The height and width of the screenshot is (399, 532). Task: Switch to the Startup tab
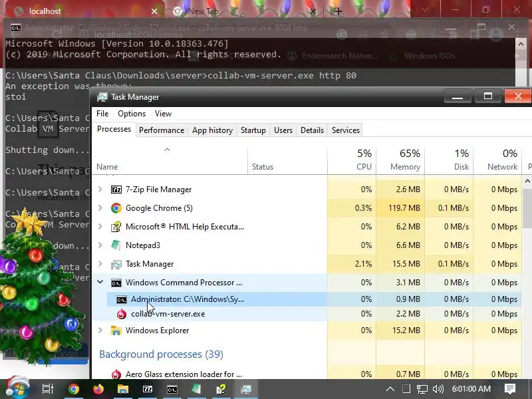click(x=253, y=130)
